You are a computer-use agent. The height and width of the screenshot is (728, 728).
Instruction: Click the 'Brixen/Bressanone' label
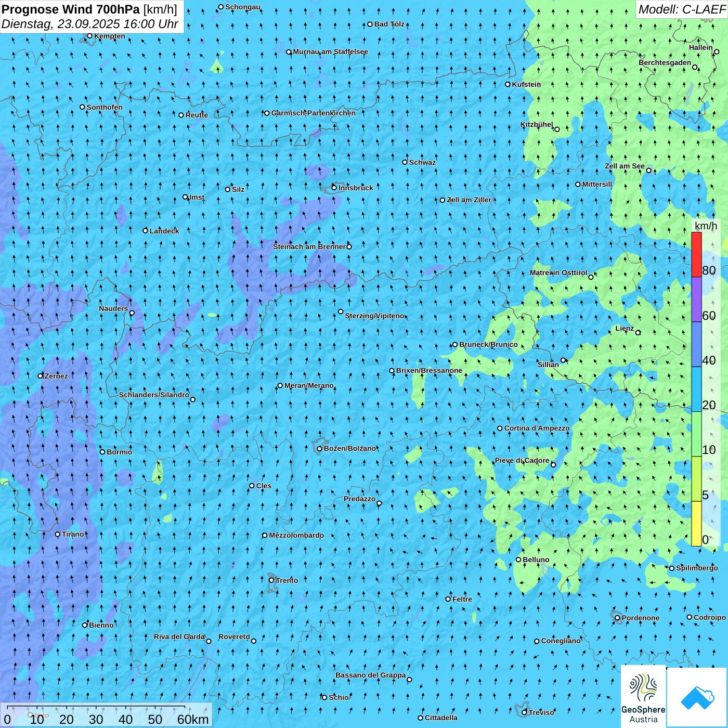[x=430, y=370]
